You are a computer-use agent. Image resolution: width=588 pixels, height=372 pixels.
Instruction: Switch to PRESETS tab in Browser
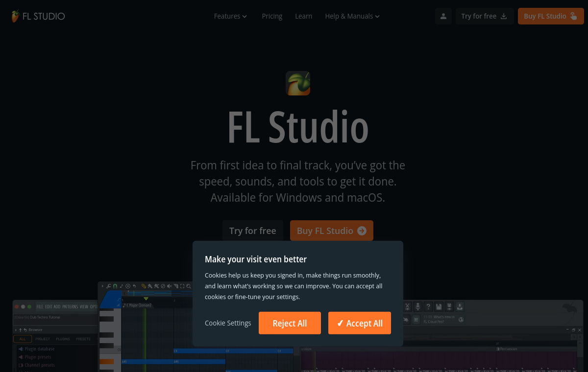coord(83,339)
